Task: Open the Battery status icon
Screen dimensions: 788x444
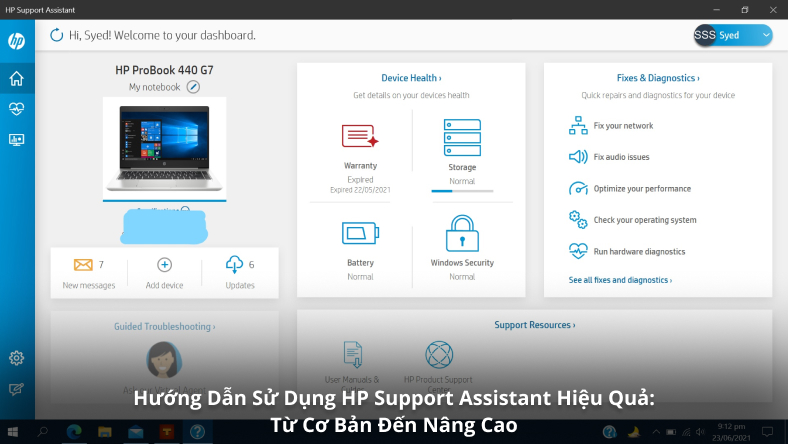Action: pyautogui.click(x=360, y=233)
